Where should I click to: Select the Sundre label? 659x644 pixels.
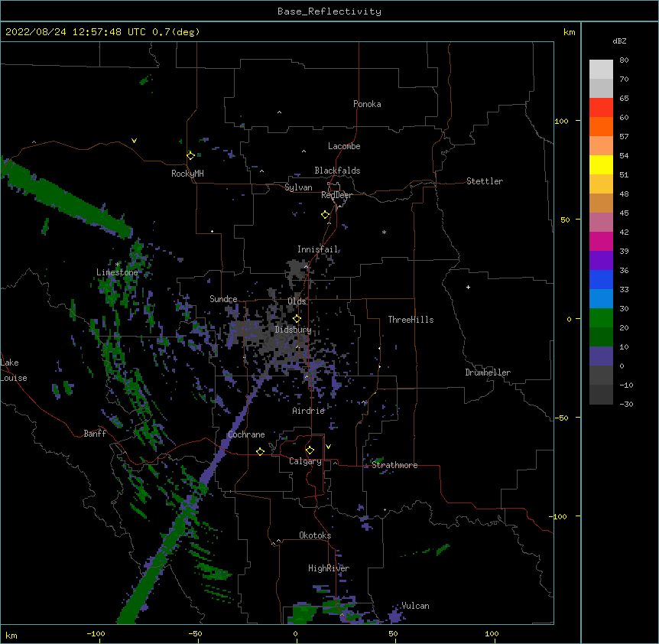pos(223,299)
